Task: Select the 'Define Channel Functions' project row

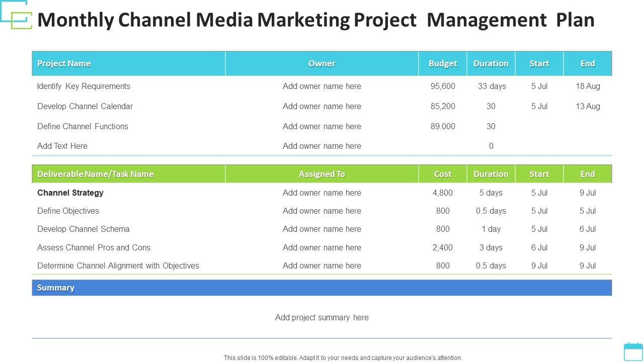Action: coord(322,126)
